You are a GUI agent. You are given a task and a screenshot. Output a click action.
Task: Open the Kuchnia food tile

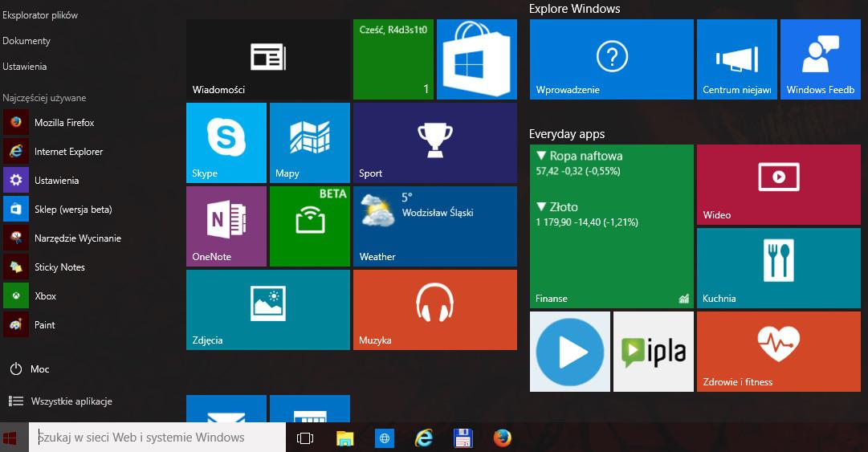tap(778, 268)
